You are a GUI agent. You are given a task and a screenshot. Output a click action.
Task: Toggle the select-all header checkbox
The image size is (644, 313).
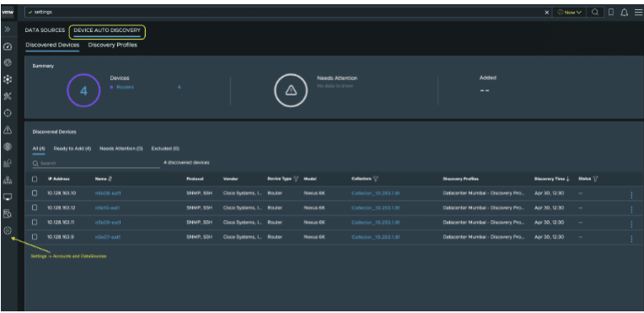tap(35, 179)
